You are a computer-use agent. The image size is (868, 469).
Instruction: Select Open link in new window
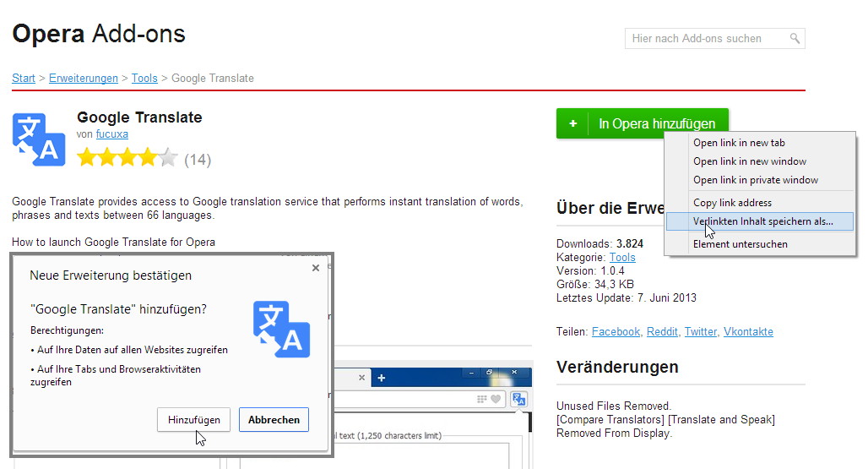pos(760,161)
